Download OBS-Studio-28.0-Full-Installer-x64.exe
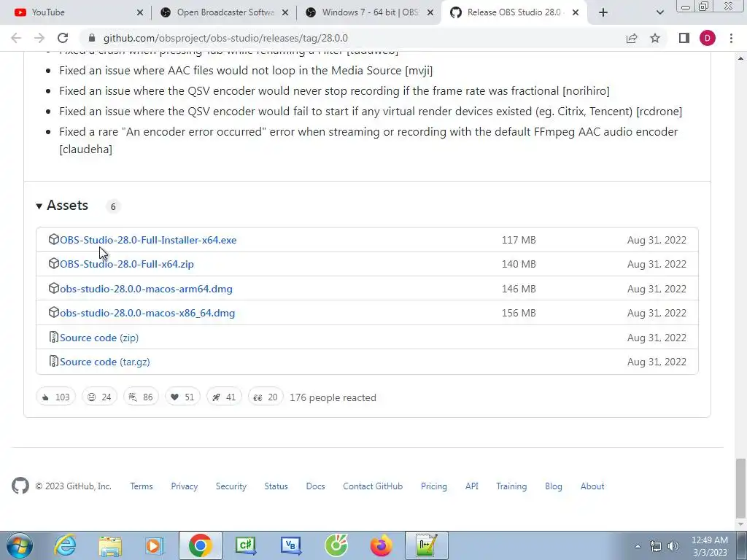 [148, 240]
